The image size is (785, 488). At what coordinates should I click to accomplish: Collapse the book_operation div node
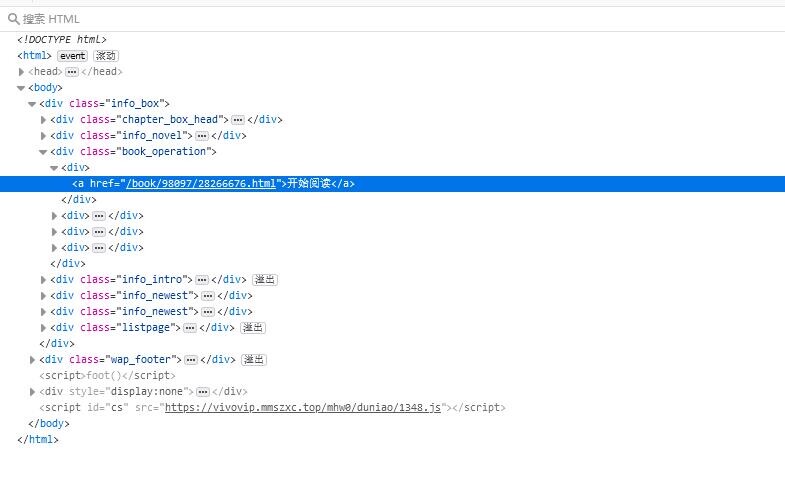(43, 152)
